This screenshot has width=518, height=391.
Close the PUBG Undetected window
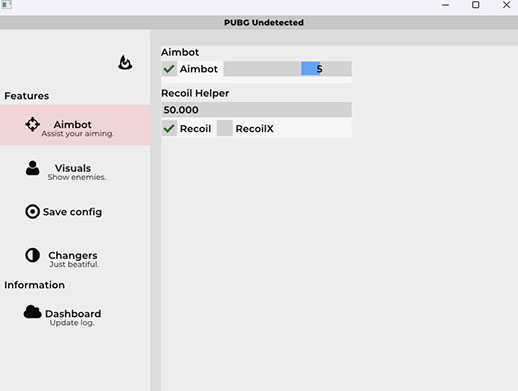[506, 5]
